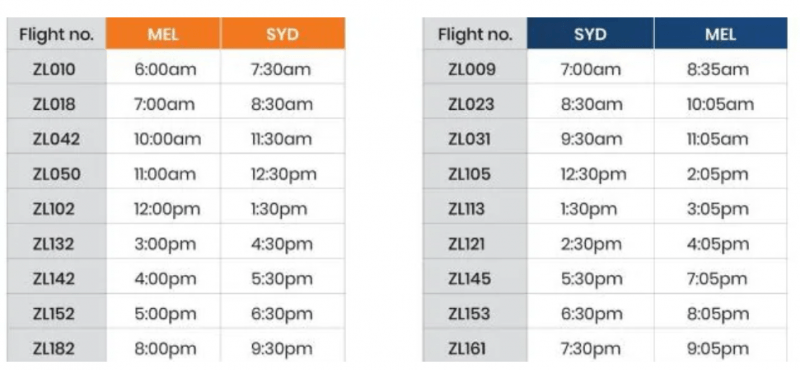Screen dimensions: 800x370
Task: Click flight ZL009 in right table
Action: [474, 69]
